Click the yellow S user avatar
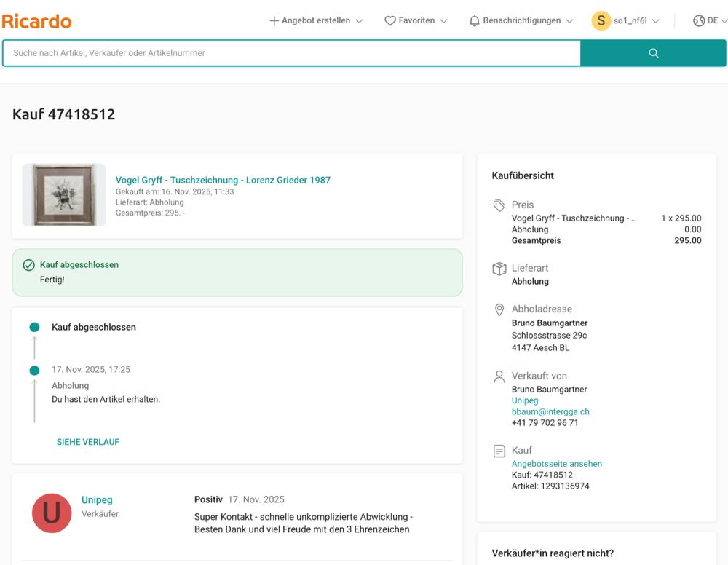This screenshot has height=565, width=728. [601, 21]
